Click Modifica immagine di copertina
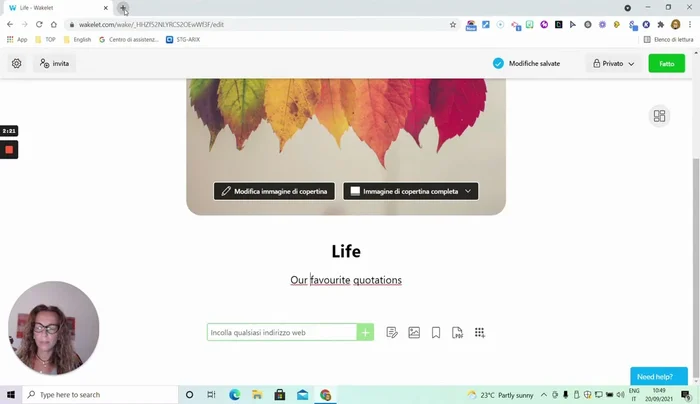The image size is (700, 404). (x=274, y=191)
